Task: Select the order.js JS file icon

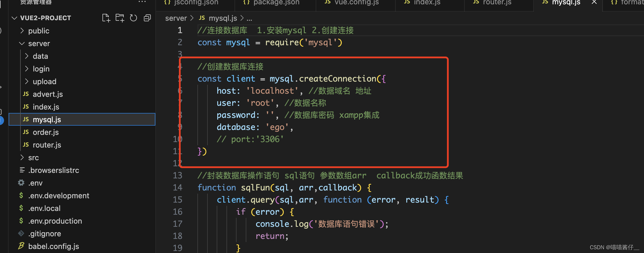Action: (x=25, y=132)
